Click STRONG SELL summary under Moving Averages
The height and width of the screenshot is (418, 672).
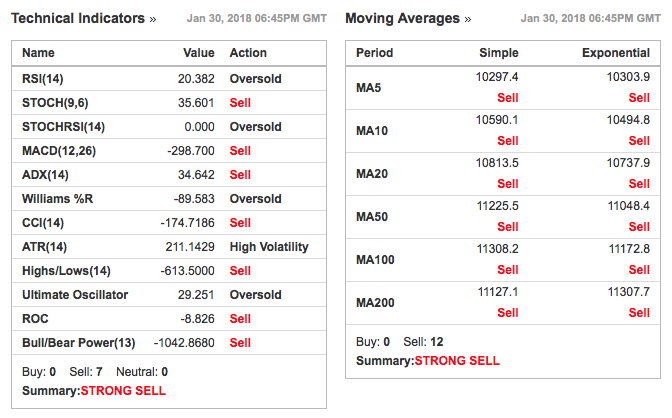(x=457, y=361)
